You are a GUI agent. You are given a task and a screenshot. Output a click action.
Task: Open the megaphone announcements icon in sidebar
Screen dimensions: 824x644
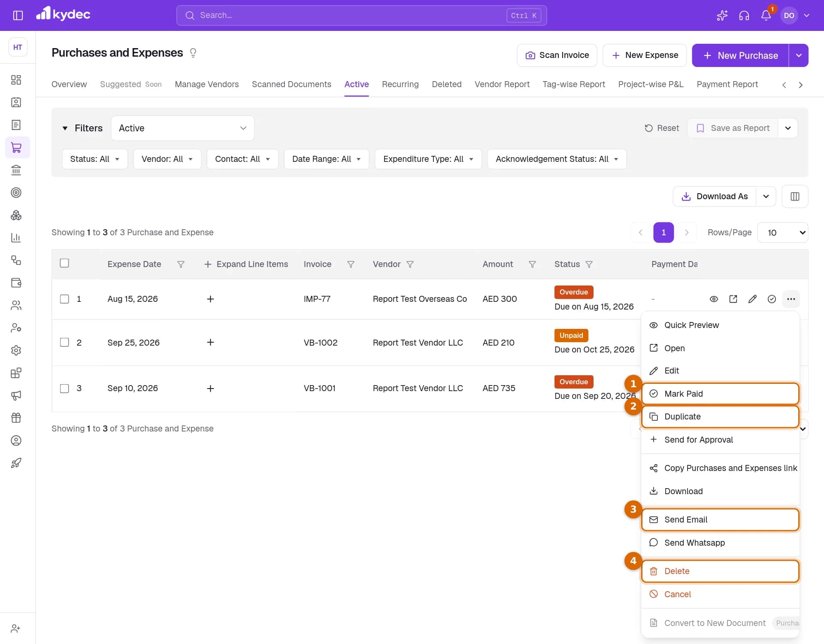[16, 395]
